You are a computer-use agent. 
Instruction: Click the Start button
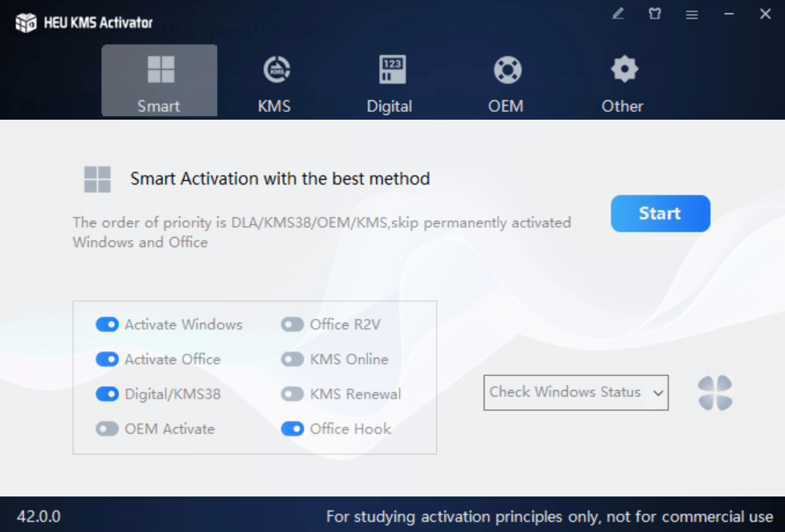click(x=660, y=213)
